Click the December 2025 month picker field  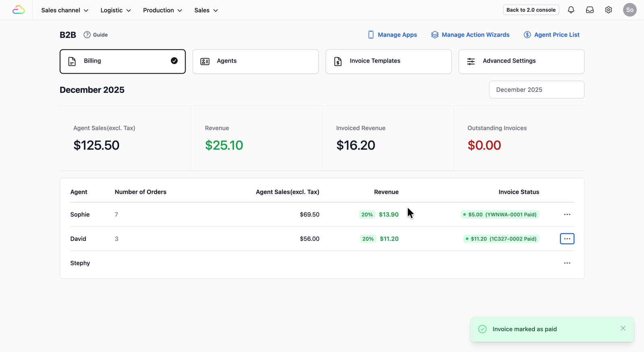pos(537,90)
